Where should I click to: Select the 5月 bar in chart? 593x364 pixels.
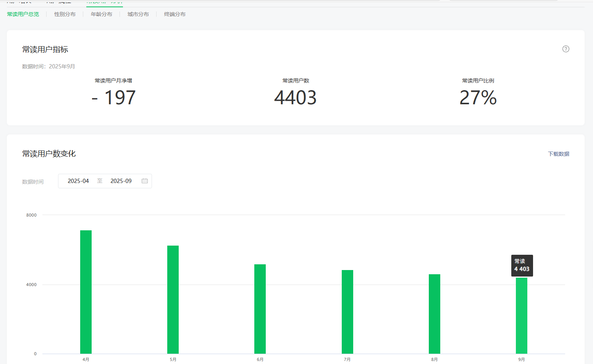[x=173, y=299]
